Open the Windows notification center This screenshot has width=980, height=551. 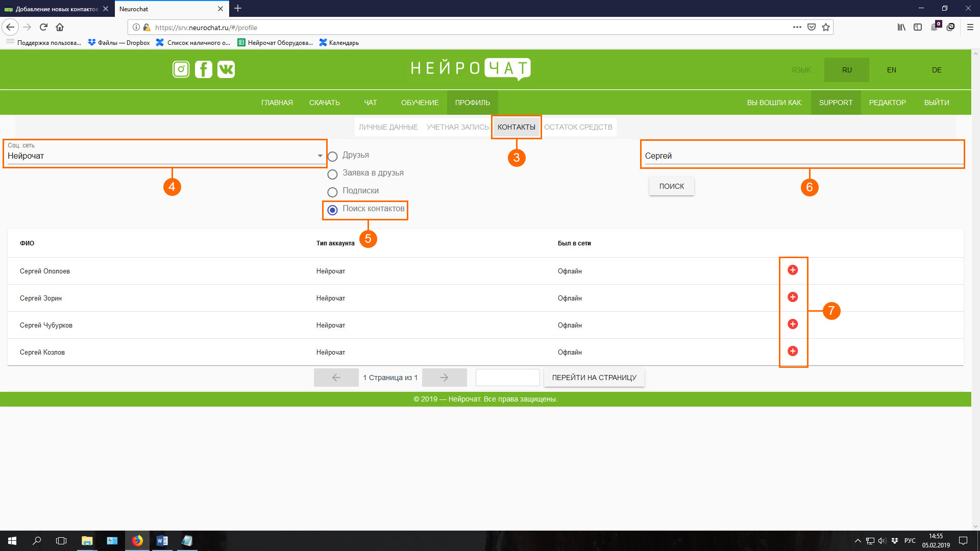(x=963, y=541)
